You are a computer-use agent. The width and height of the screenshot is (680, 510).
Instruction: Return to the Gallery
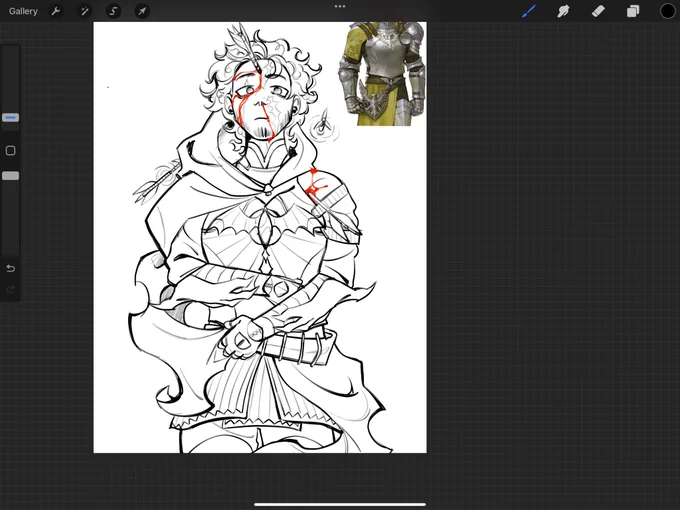tap(23, 11)
